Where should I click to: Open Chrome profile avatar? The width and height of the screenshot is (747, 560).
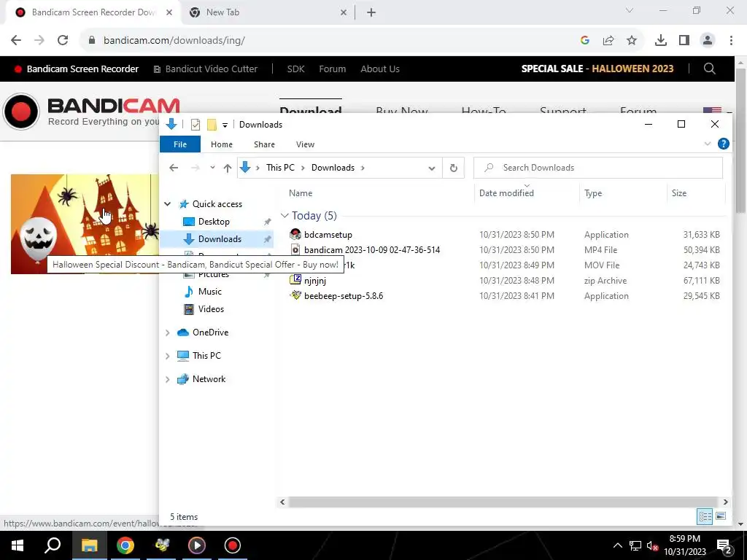coord(708,41)
